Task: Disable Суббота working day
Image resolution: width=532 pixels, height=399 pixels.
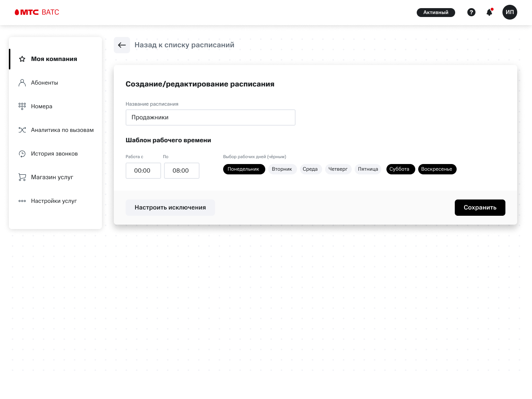Action: [x=400, y=169]
